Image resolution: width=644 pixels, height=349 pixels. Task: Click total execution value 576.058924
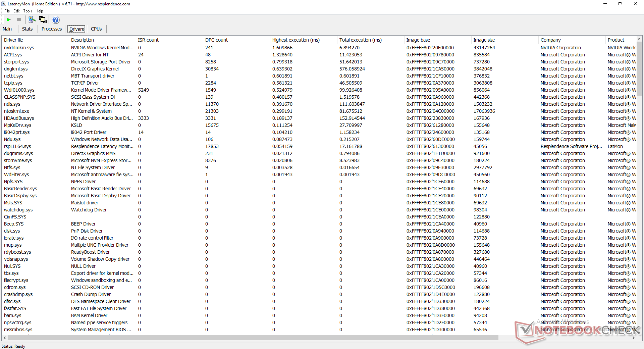[352, 69]
